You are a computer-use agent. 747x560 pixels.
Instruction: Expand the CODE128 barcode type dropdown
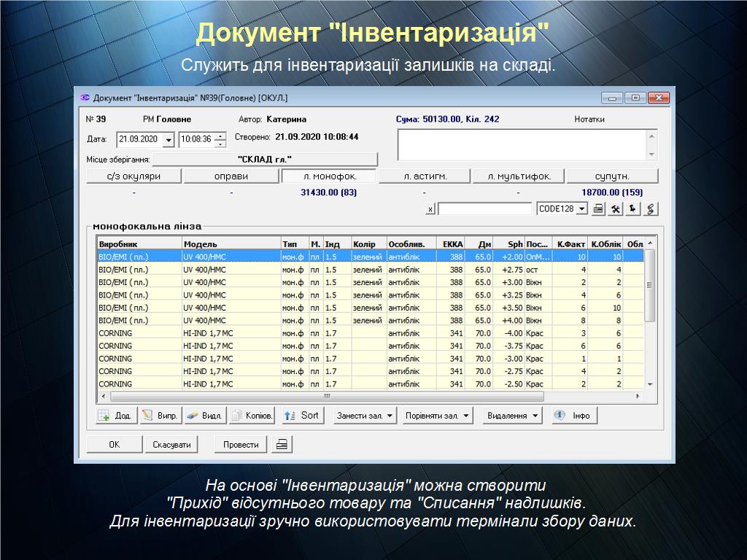point(581,209)
